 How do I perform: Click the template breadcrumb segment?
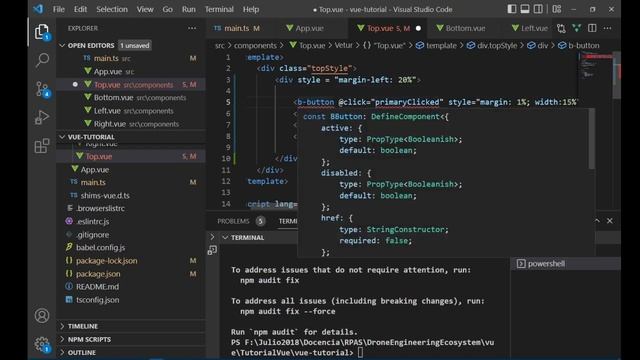[x=436, y=45]
